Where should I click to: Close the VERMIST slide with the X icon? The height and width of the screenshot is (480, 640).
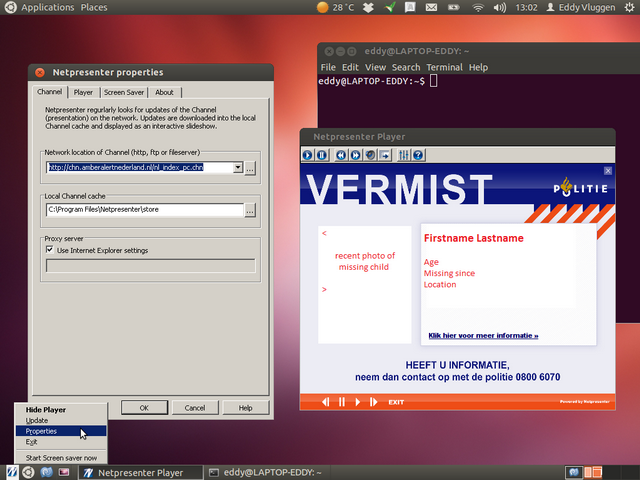point(608,171)
